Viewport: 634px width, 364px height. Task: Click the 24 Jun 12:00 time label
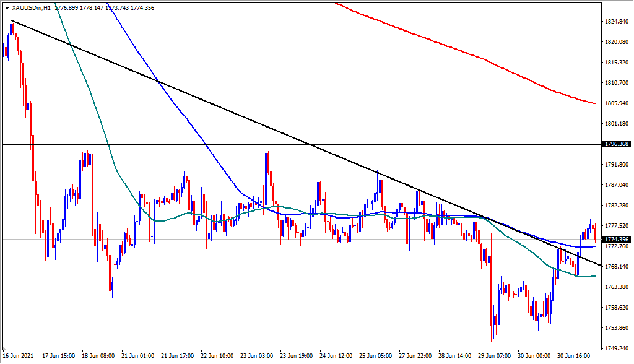[x=336, y=356]
